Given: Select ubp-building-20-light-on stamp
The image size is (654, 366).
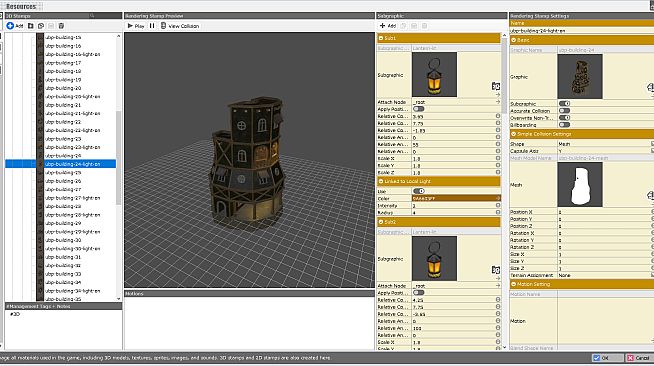Looking at the screenshot, I should click(73, 96).
